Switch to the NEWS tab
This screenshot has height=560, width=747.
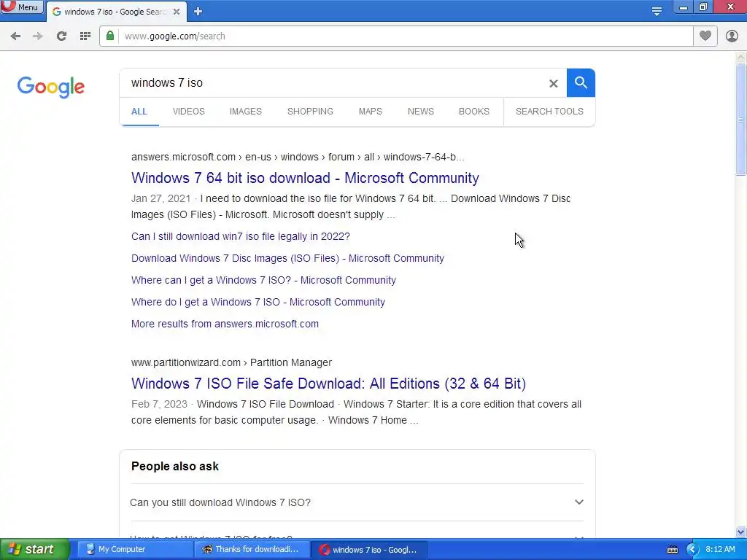(421, 112)
